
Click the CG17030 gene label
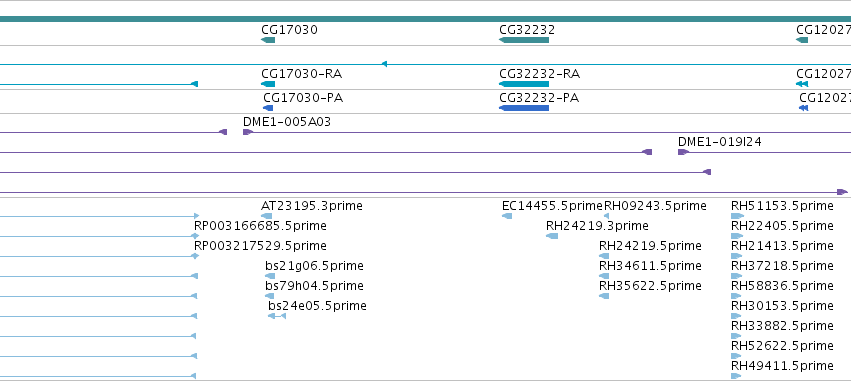(289, 30)
